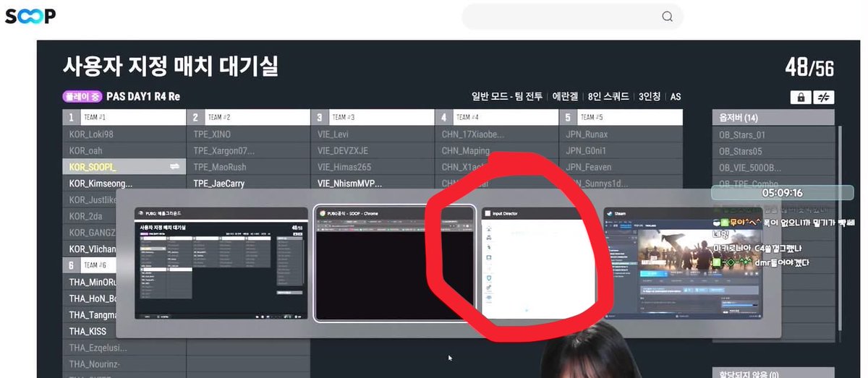Click the lobby lock icon button

800,98
